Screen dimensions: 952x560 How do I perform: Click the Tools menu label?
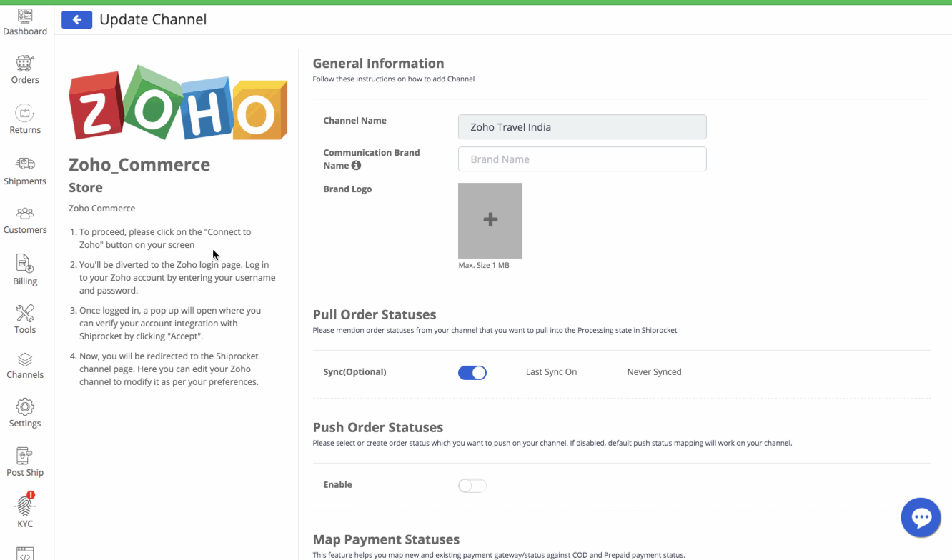pyautogui.click(x=25, y=330)
